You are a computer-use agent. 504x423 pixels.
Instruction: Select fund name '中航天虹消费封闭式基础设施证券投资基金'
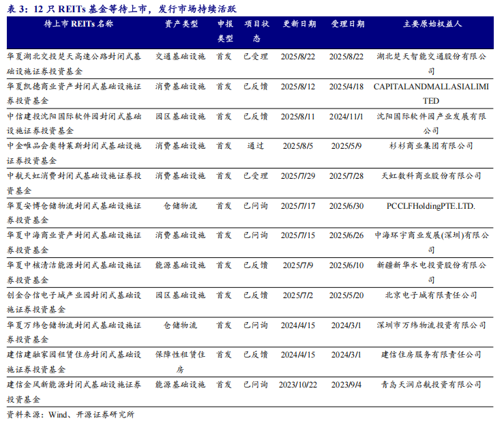point(74,184)
